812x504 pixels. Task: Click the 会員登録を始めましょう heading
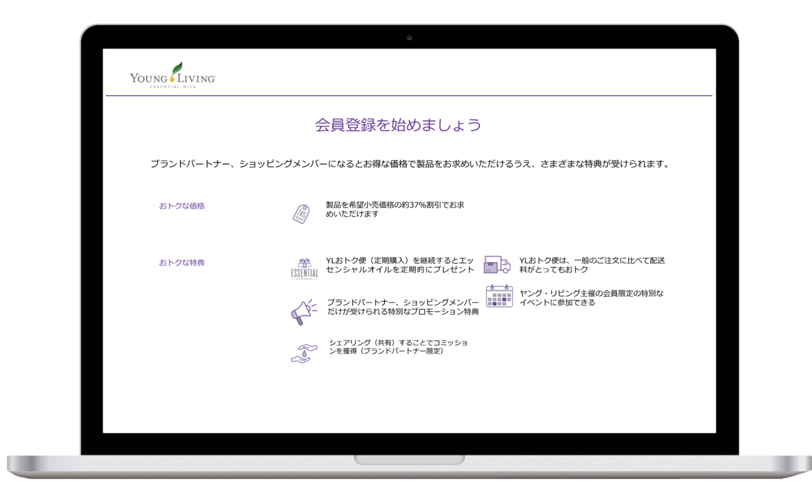[x=398, y=125]
